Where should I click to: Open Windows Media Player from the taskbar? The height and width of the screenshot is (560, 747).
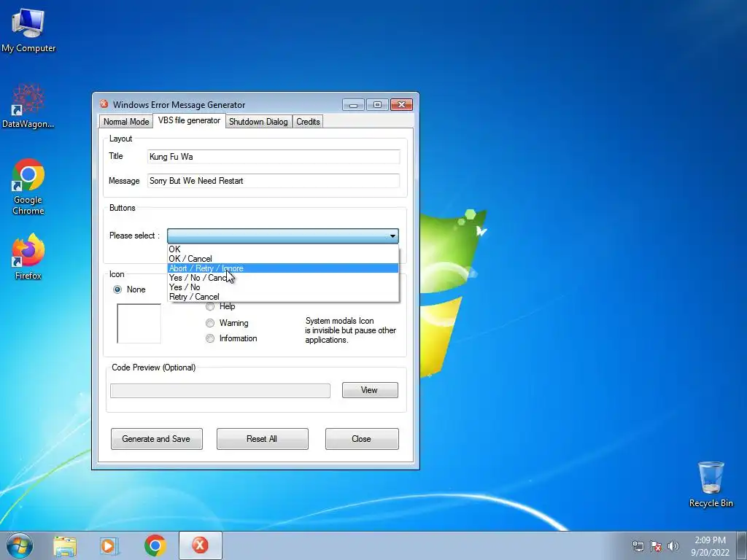[109, 545]
